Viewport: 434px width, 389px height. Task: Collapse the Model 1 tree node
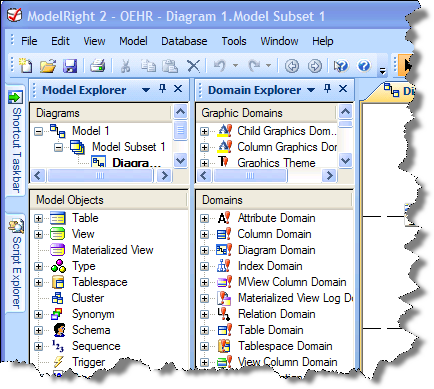coord(39,131)
